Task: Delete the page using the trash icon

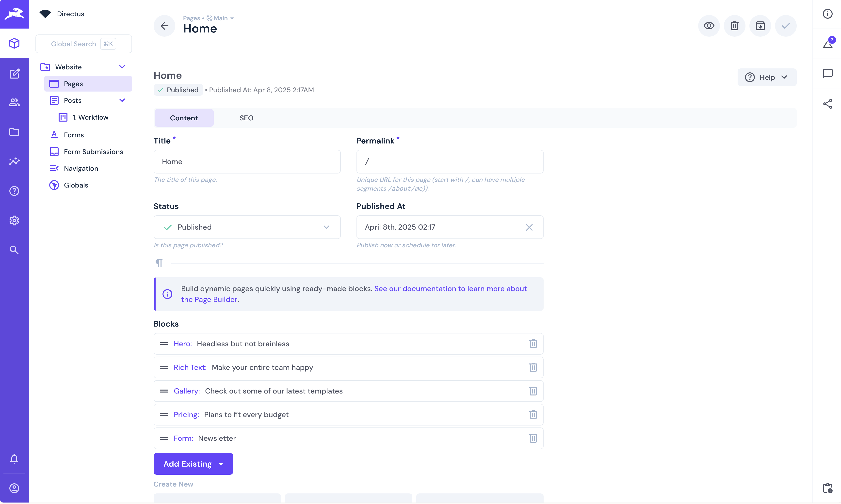Action: [734, 26]
